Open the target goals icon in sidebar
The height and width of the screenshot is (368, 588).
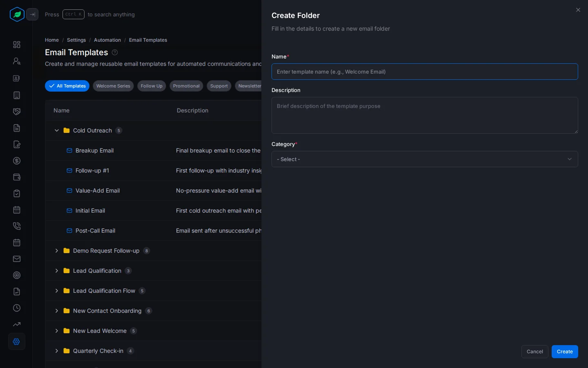point(17,275)
